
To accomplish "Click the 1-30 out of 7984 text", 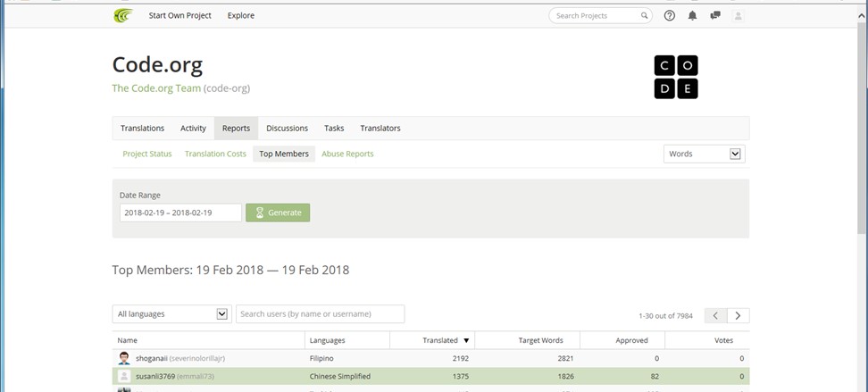I will click(665, 316).
